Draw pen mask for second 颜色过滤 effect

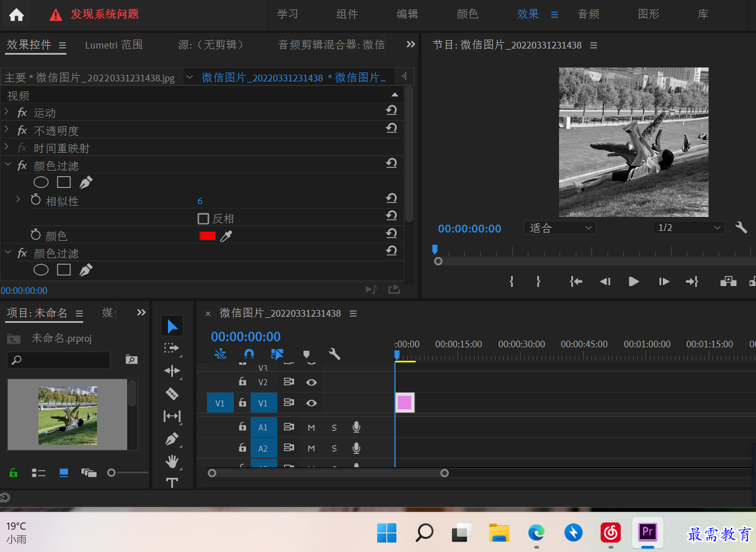click(86, 270)
